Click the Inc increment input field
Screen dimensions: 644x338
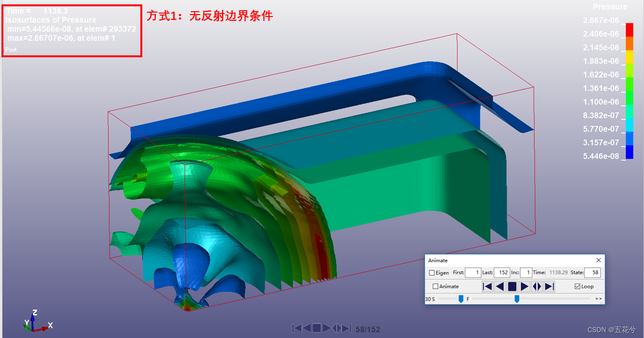click(526, 272)
